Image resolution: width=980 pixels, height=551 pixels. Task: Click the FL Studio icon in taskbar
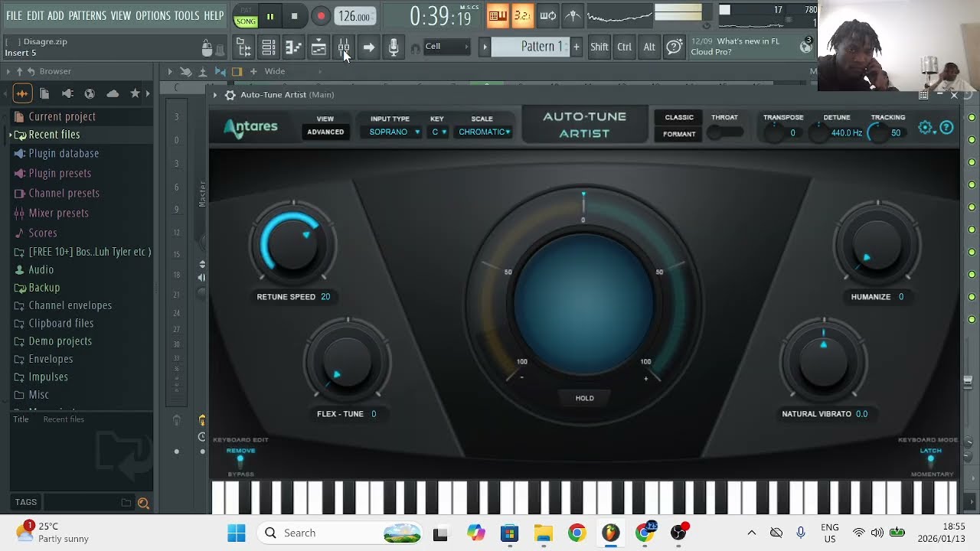click(610, 533)
